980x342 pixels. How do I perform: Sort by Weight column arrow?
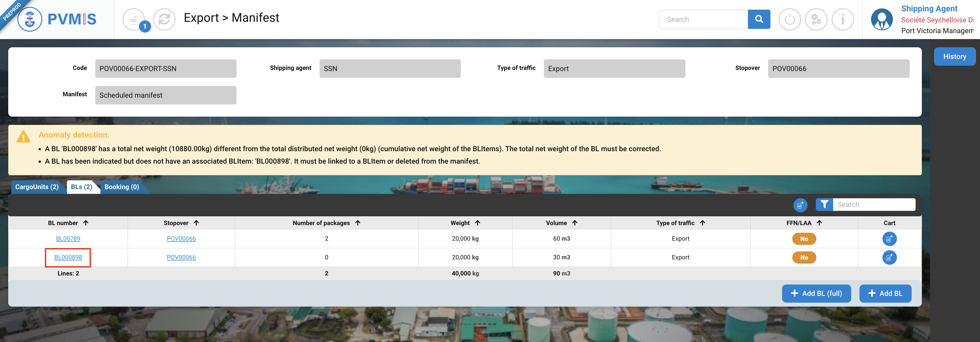[478, 223]
